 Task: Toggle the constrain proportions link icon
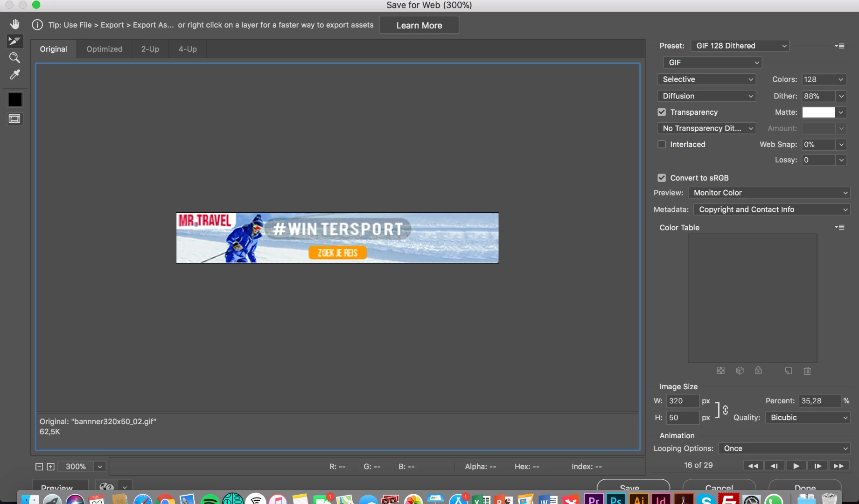[x=726, y=410]
